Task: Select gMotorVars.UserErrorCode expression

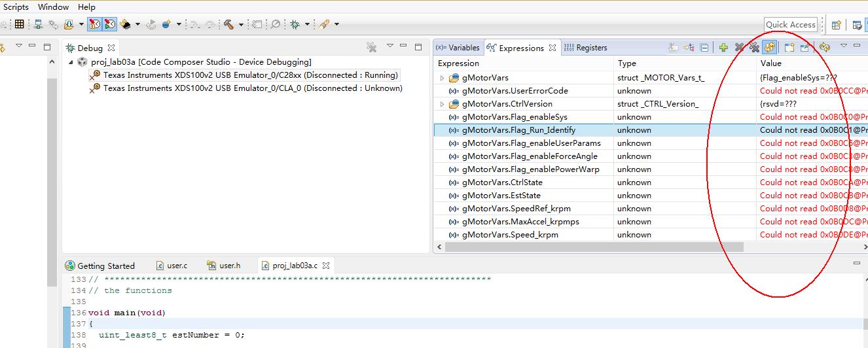Action: 515,90
